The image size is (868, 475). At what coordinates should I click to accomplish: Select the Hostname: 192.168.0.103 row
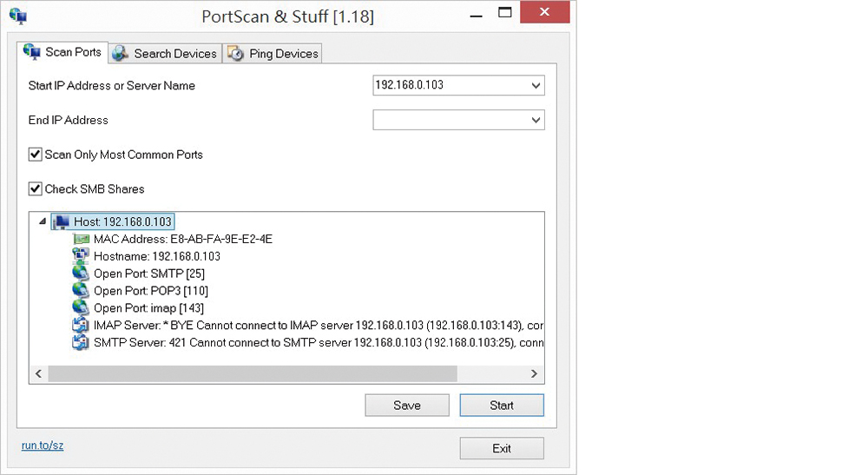point(156,256)
